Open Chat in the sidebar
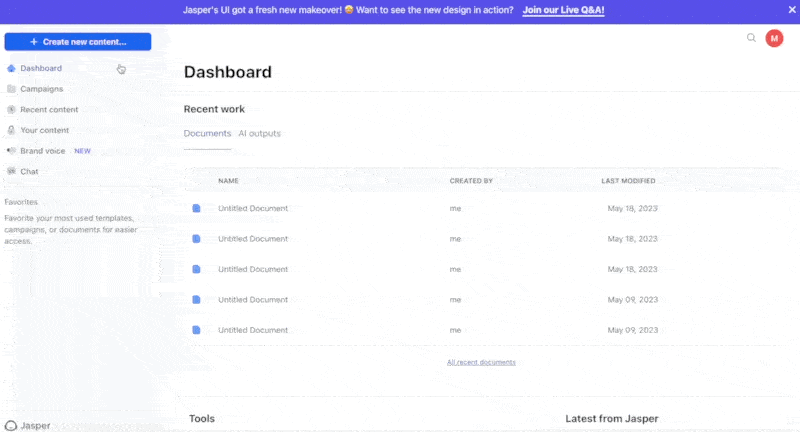Screen dimensions: 800x432 29,171
